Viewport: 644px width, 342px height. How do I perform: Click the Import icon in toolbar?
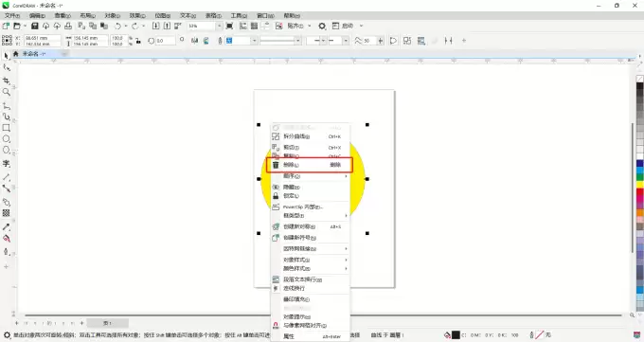(x=155, y=26)
